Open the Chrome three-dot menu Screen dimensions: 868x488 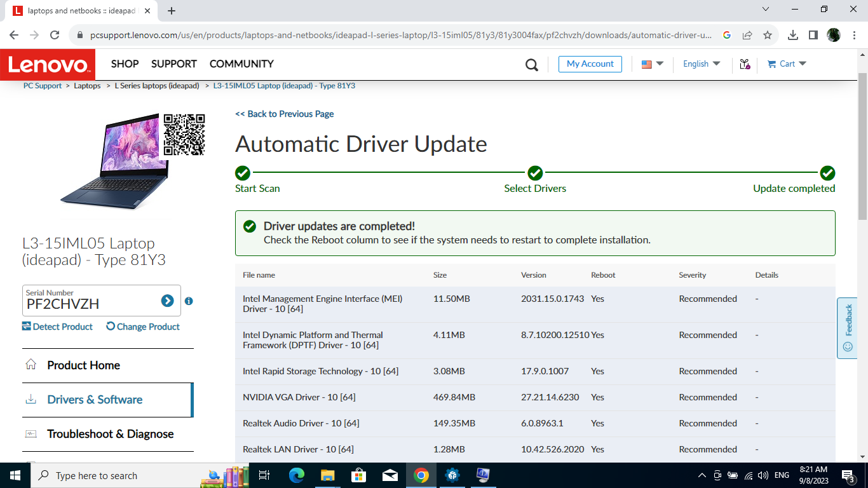coord(853,35)
